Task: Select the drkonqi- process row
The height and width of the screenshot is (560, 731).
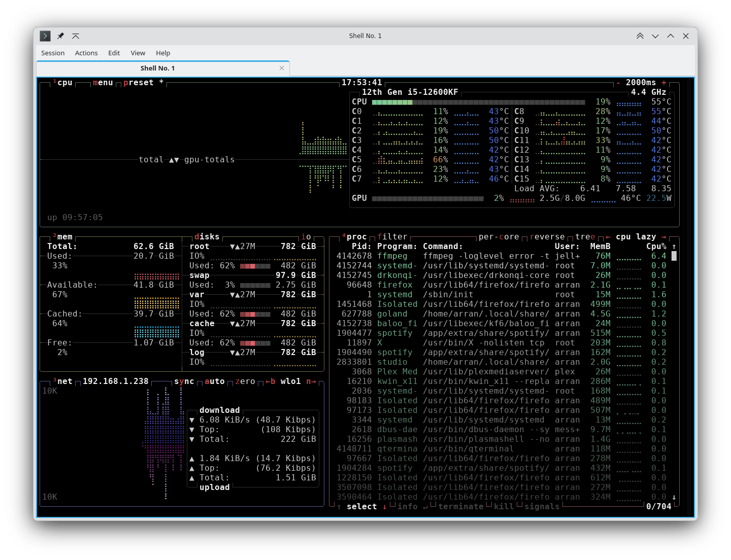Action: point(502,275)
